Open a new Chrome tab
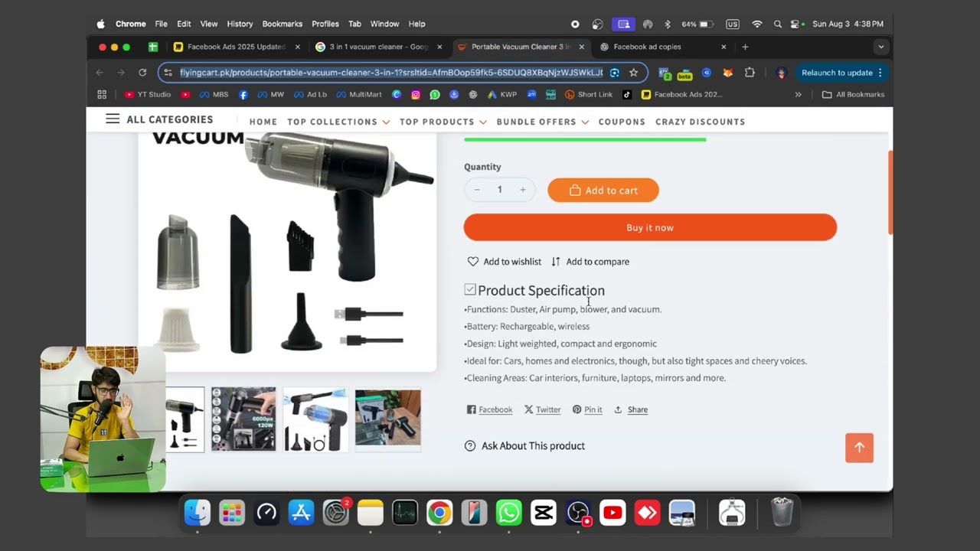Image resolution: width=980 pixels, height=551 pixels. coord(745,47)
